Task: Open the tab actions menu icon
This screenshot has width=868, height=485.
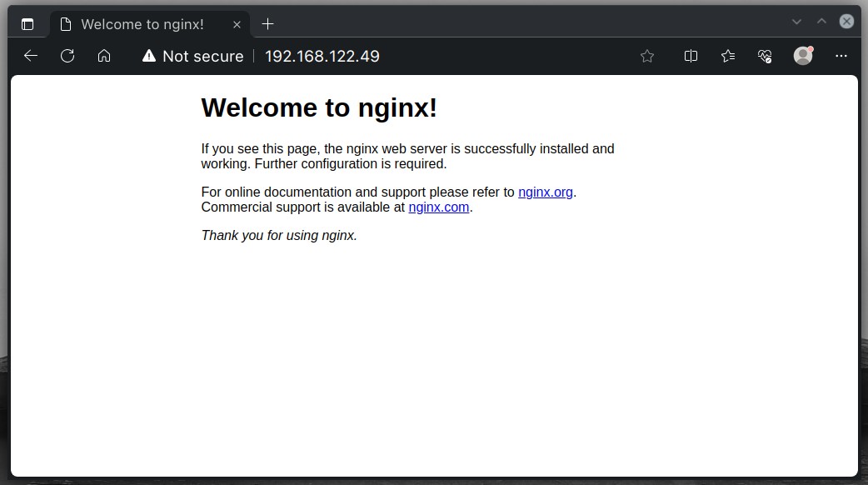Action: click(x=27, y=24)
